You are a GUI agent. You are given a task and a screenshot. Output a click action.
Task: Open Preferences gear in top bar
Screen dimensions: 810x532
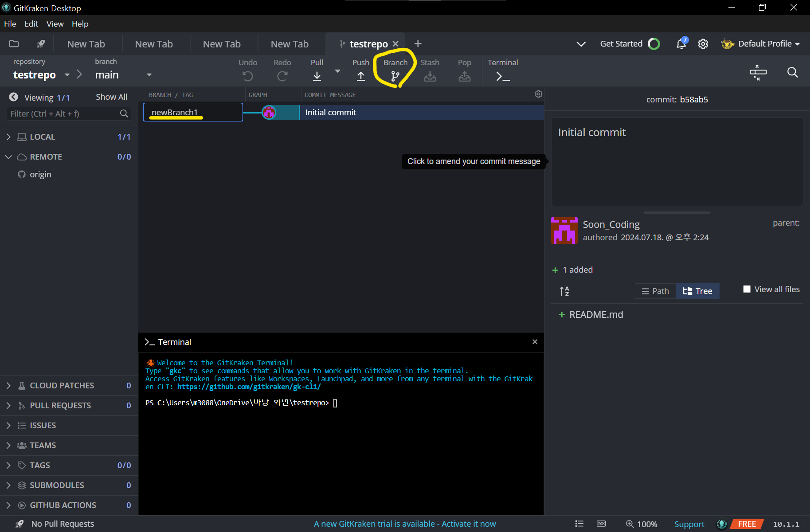(x=703, y=44)
